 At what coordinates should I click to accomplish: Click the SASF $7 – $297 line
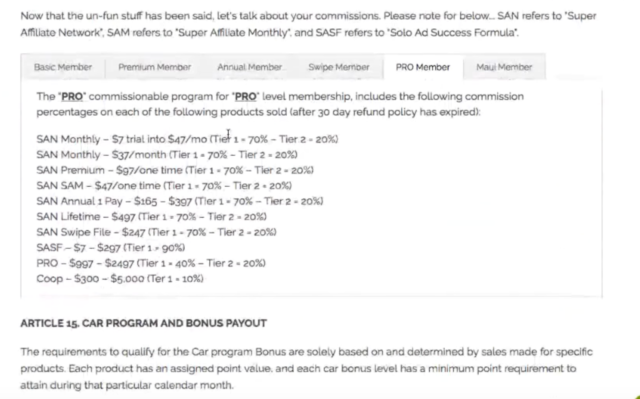point(111,248)
